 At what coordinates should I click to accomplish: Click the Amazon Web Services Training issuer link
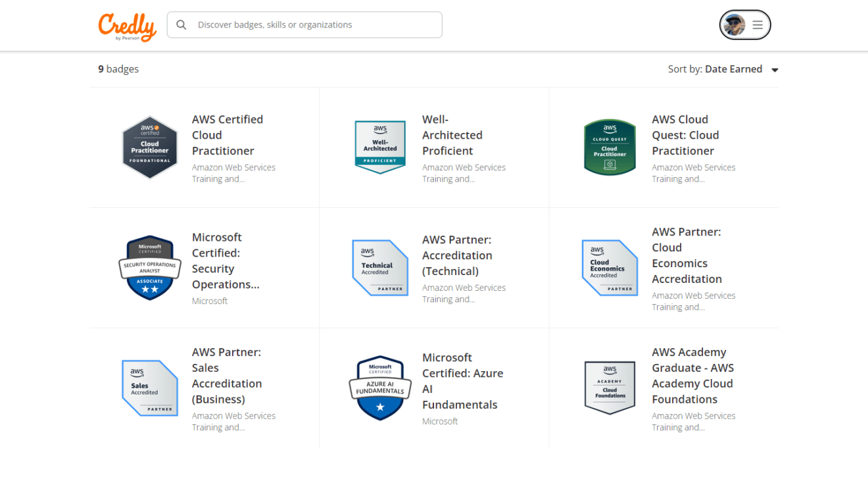click(x=233, y=172)
